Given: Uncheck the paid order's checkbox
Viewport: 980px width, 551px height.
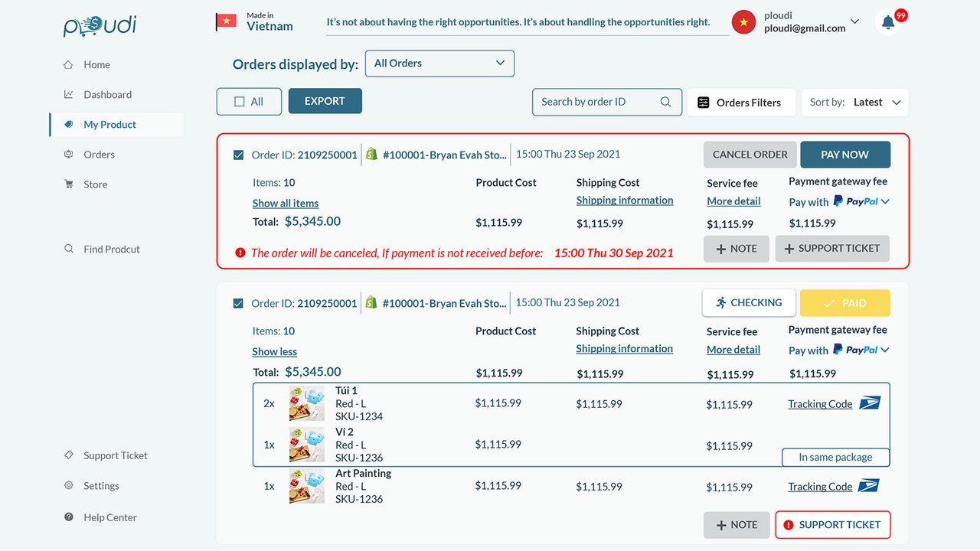Looking at the screenshot, I should point(238,302).
